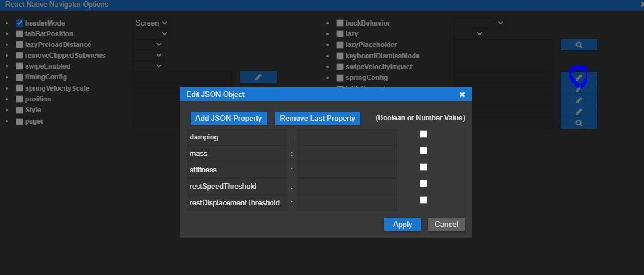Tick the position checkbox
This screenshot has height=275, width=644.
click(x=19, y=99)
